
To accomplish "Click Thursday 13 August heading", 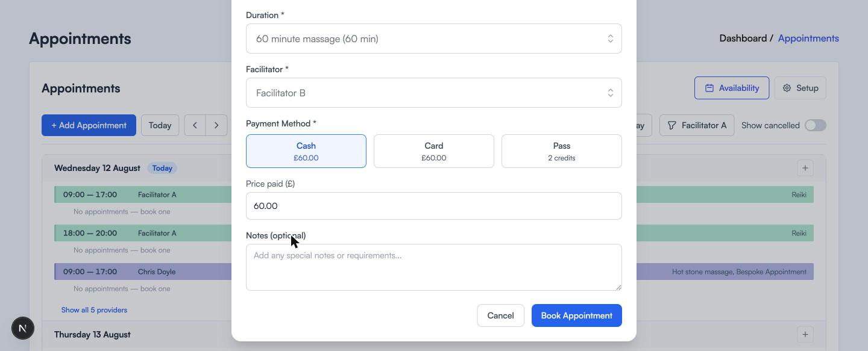I will click(92, 334).
